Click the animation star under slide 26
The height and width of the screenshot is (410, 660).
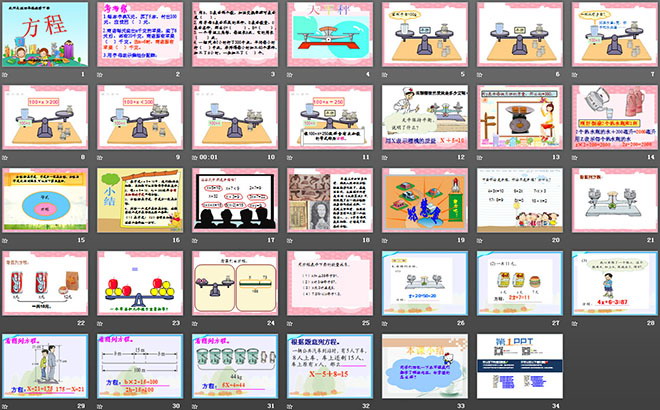[385, 323]
